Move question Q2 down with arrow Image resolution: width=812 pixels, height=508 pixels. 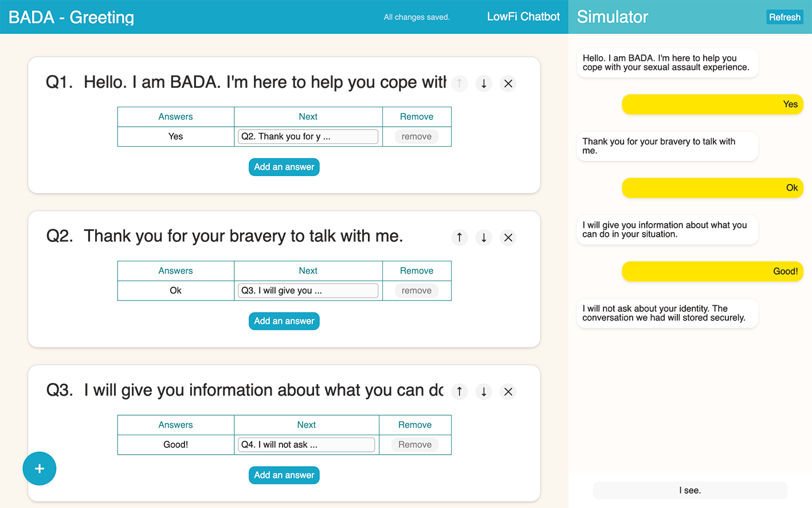(x=484, y=237)
